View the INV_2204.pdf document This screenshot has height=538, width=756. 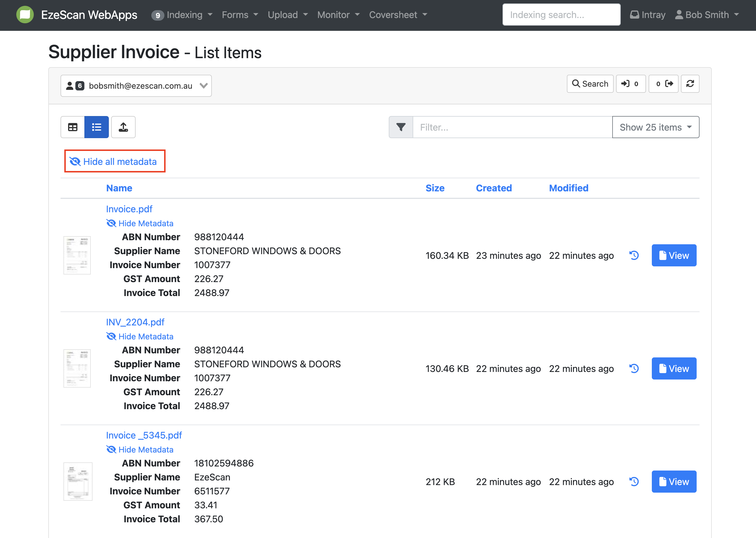(673, 368)
